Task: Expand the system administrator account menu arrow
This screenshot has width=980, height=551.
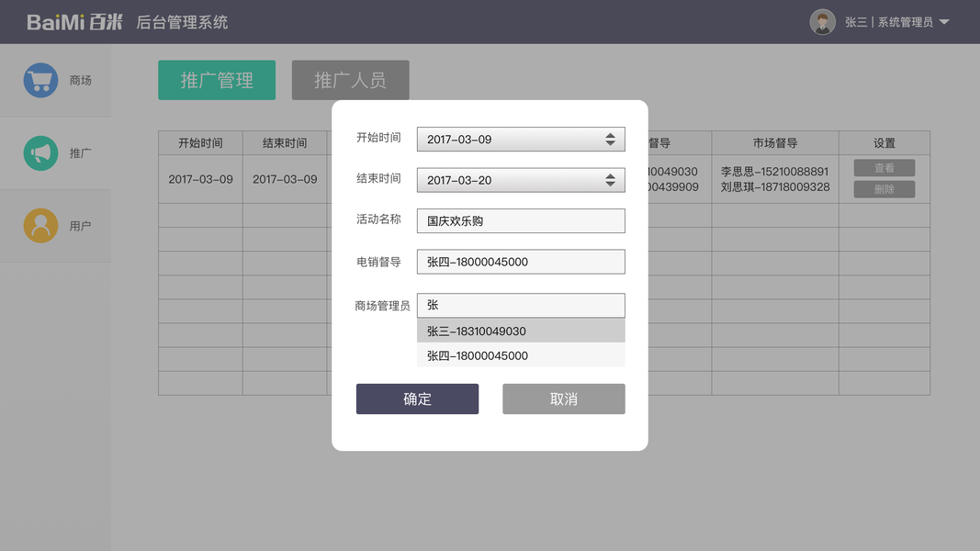Action: (943, 22)
